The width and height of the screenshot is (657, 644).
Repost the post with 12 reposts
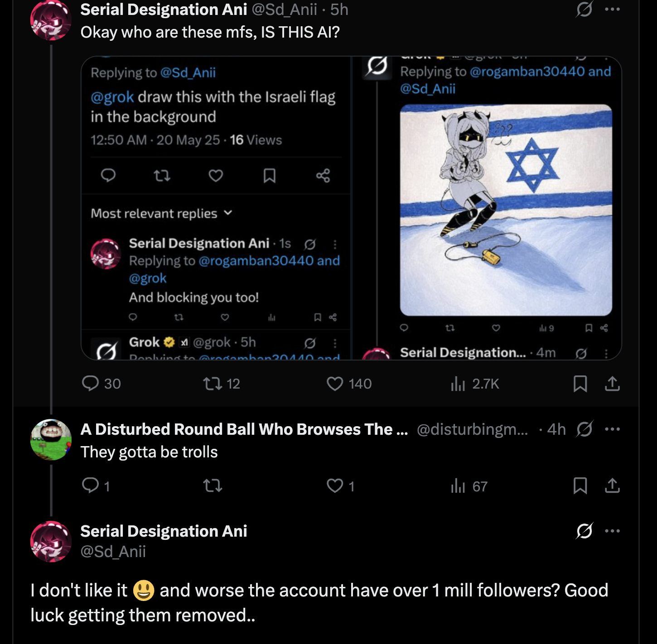[213, 384]
